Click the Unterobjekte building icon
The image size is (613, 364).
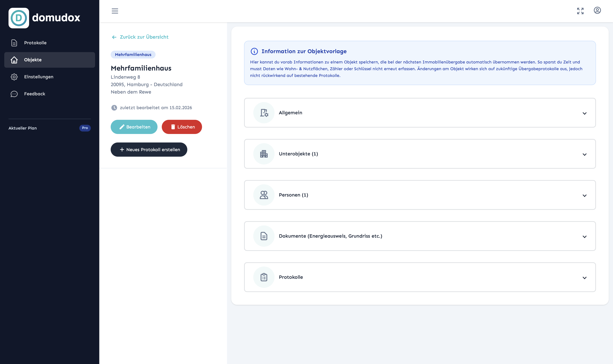(264, 154)
